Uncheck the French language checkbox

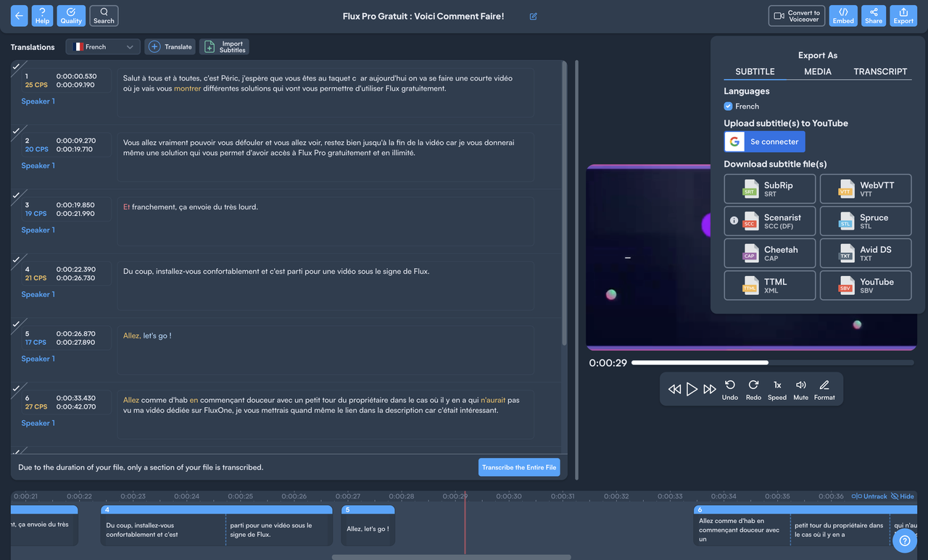pyautogui.click(x=729, y=106)
